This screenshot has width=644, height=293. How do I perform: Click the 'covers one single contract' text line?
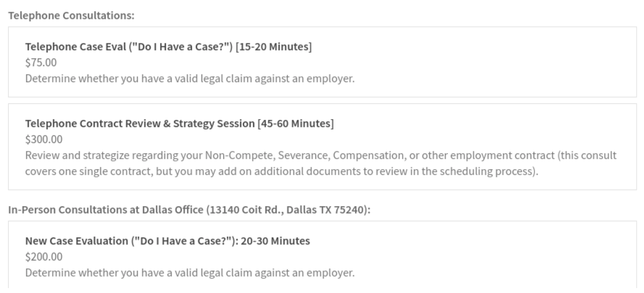[90, 171]
